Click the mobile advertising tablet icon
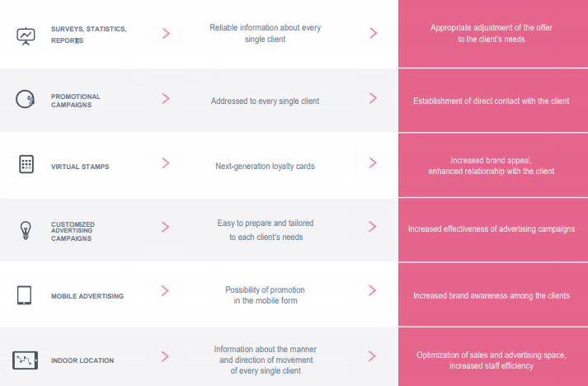 25,294
